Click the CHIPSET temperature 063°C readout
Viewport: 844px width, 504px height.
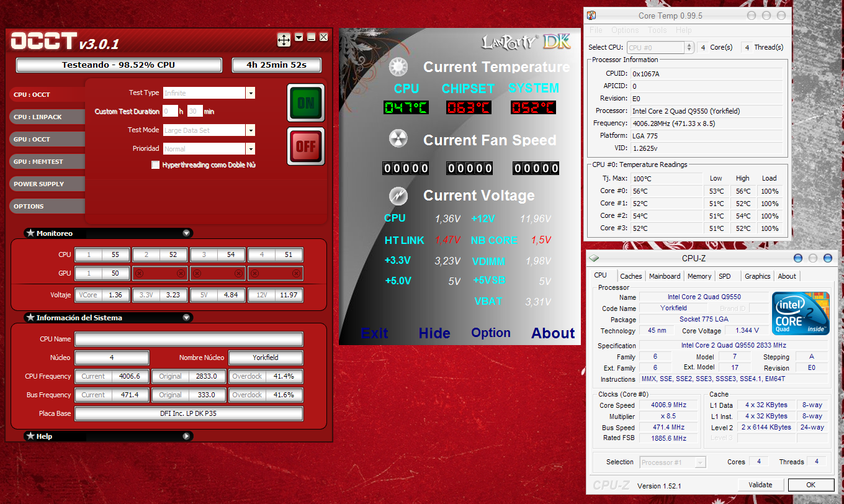(469, 107)
